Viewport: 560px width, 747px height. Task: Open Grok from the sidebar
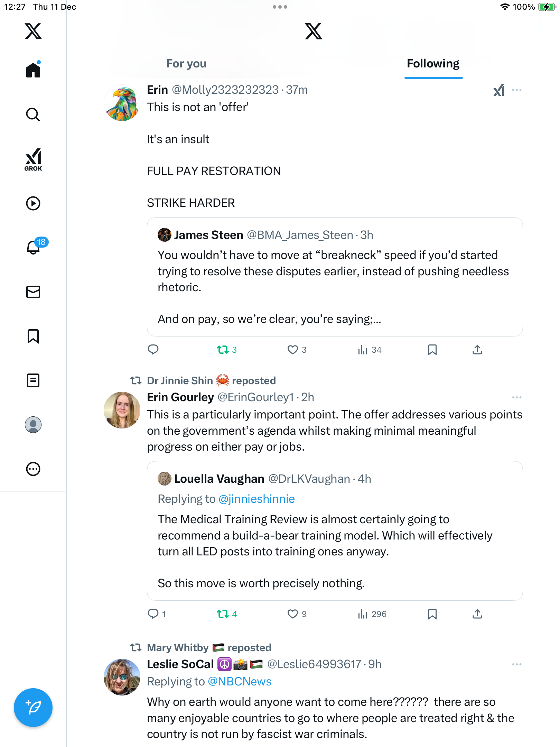[x=33, y=160]
